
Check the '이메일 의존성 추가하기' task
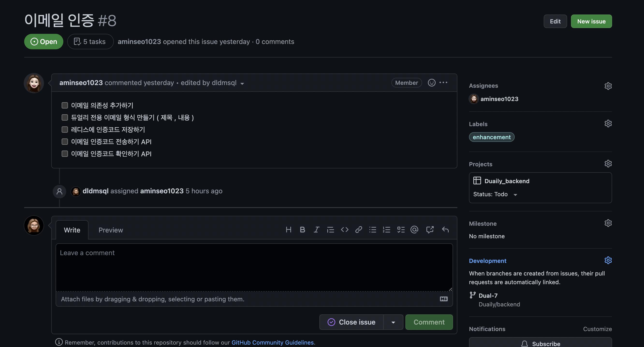[65, 105]
